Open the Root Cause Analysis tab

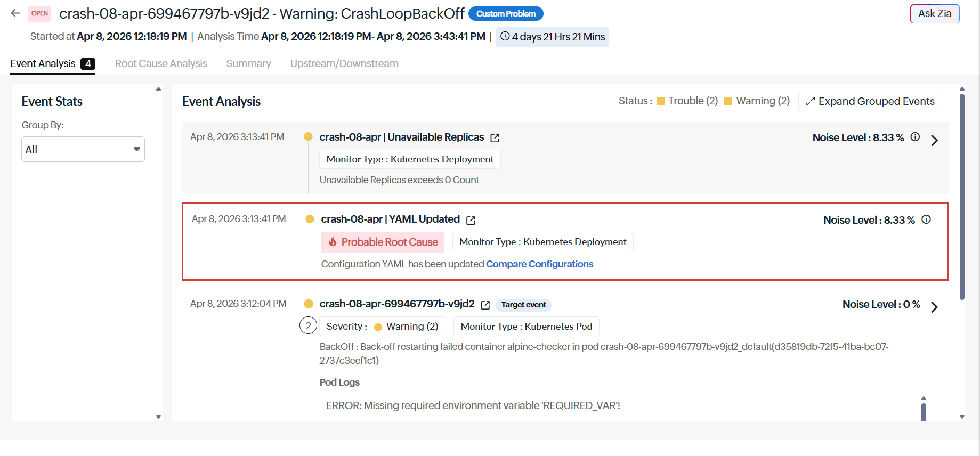161,63
